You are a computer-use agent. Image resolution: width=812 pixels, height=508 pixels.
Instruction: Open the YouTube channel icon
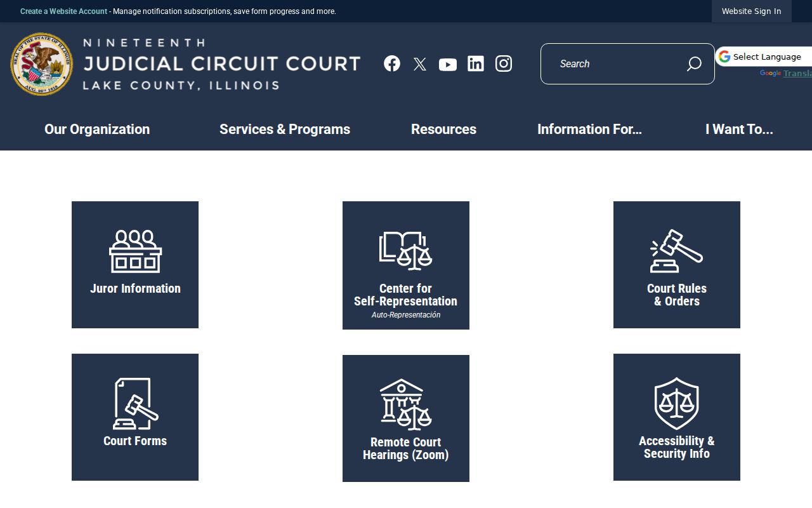pos(448,64)
